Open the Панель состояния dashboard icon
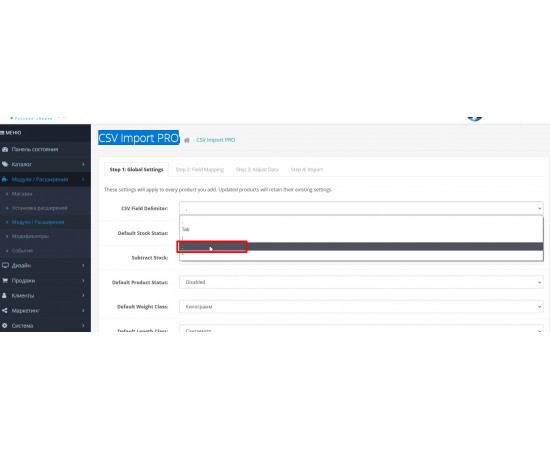This screenshot has width=550, height=450. (5, 149)
